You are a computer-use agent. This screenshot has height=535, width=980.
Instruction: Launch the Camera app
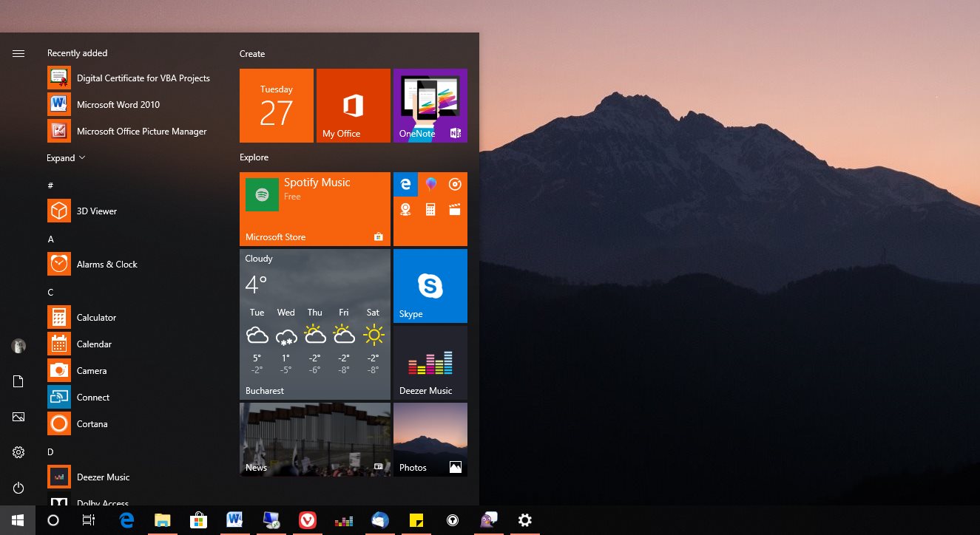click(x=92, y=370)
